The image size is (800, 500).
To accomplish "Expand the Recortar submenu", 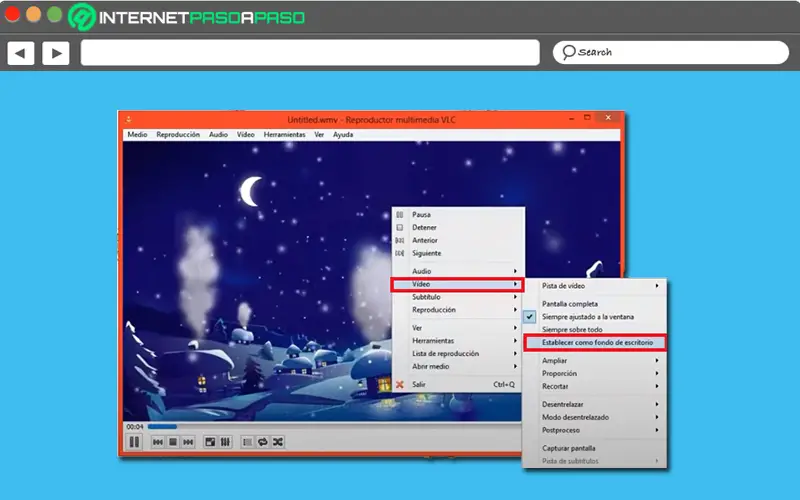I will tap(594, 386).
